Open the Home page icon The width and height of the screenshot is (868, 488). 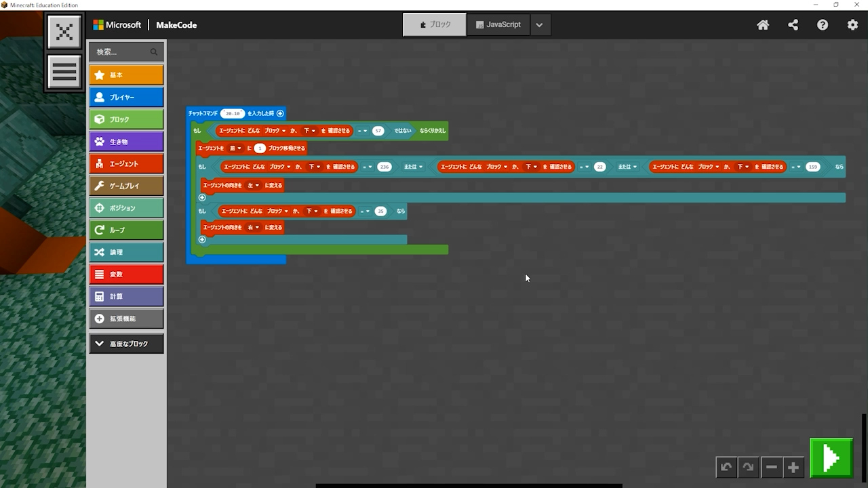[763, 25]
